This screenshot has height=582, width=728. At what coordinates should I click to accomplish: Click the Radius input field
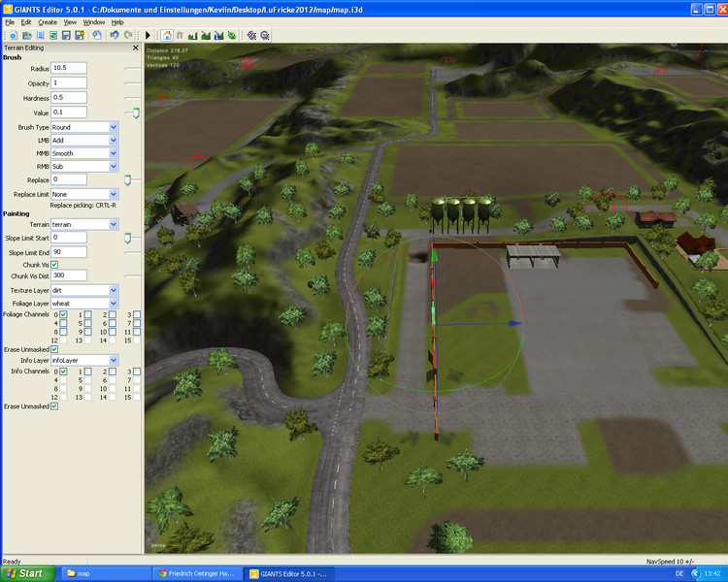point(69,68)
